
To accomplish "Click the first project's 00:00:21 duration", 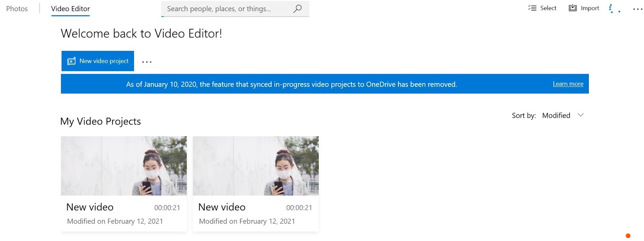I will pyautogui.click(x=167, y=208).
